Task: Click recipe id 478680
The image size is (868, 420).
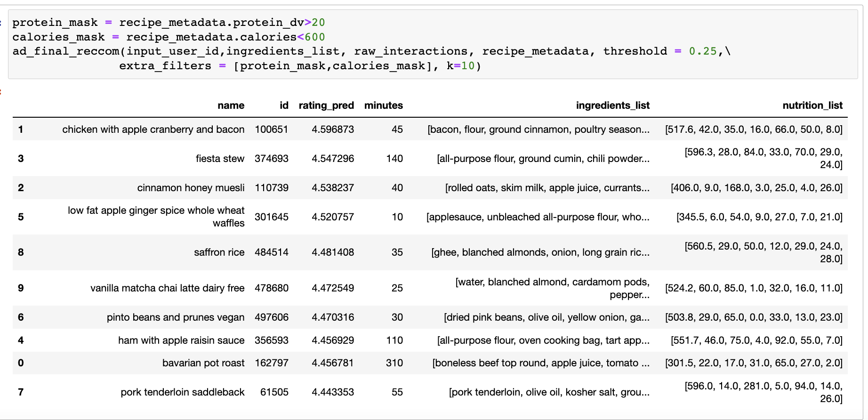Action: 272,288
